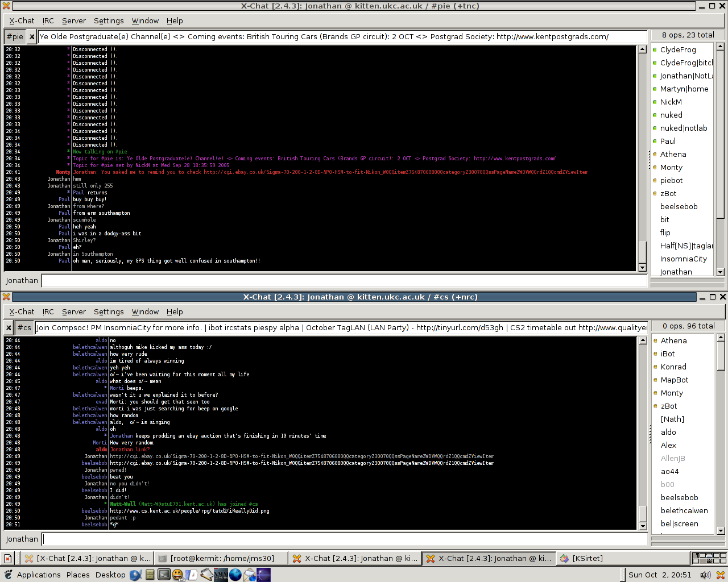Click the #cs chat scrollbar up arrow
728x582 pixels.
point(643,340)
